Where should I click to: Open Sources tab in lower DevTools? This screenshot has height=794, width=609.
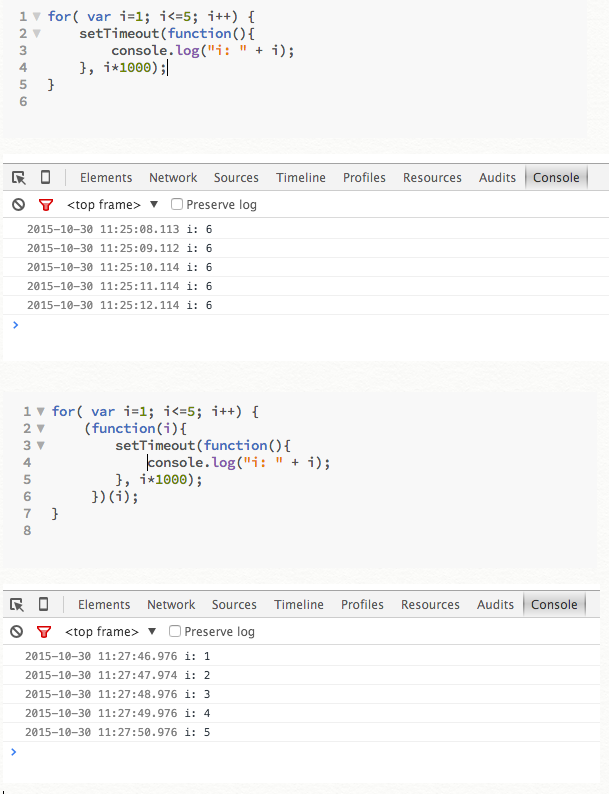tap(234, 605)
